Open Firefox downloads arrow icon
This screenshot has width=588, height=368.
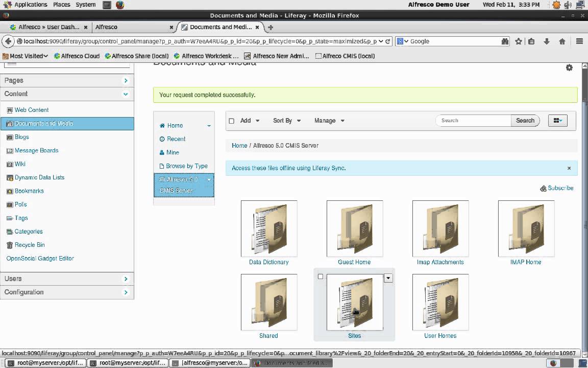547,41
